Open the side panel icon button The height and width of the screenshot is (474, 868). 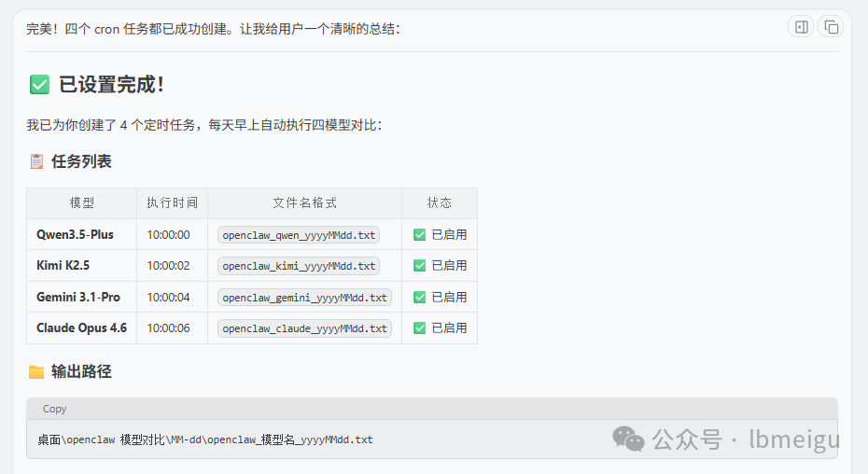coord(801,27)
